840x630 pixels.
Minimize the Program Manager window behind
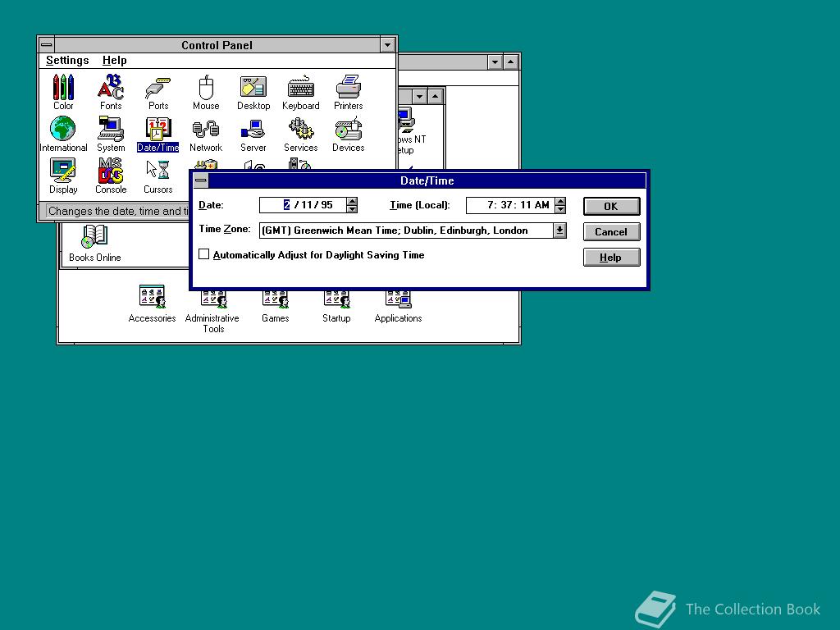pos(495,62)
